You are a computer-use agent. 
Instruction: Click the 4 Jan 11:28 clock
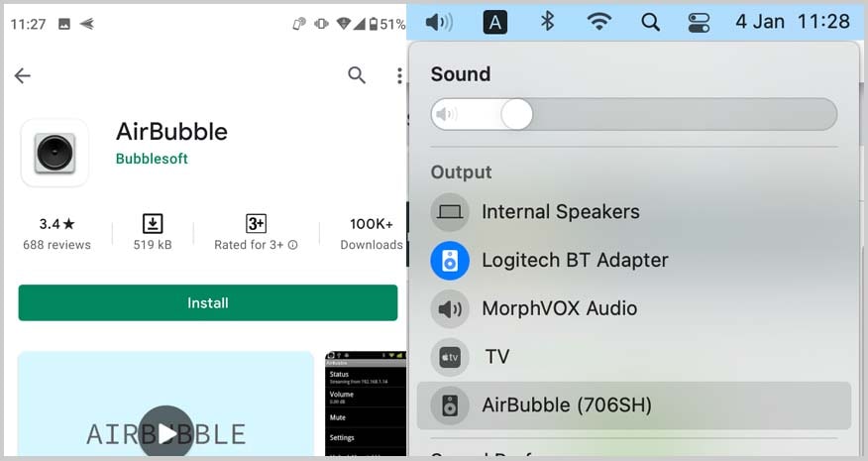pos(792,22)
